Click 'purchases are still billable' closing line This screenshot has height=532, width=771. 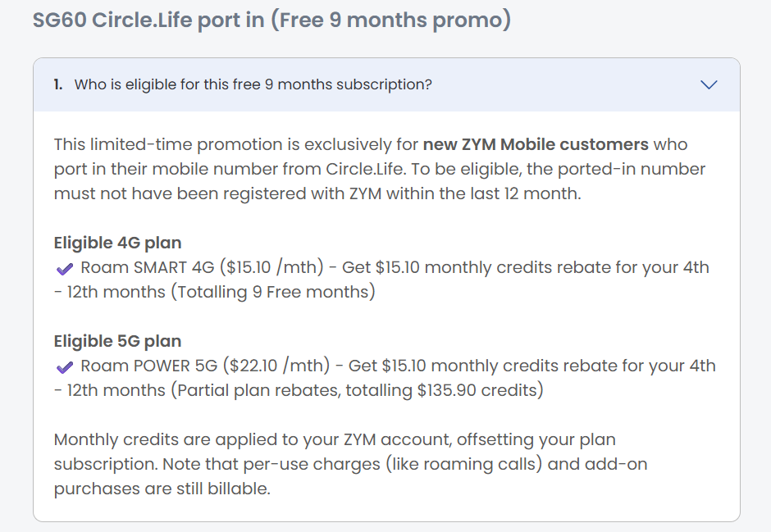pyautogui.click(x=162, y=489)
